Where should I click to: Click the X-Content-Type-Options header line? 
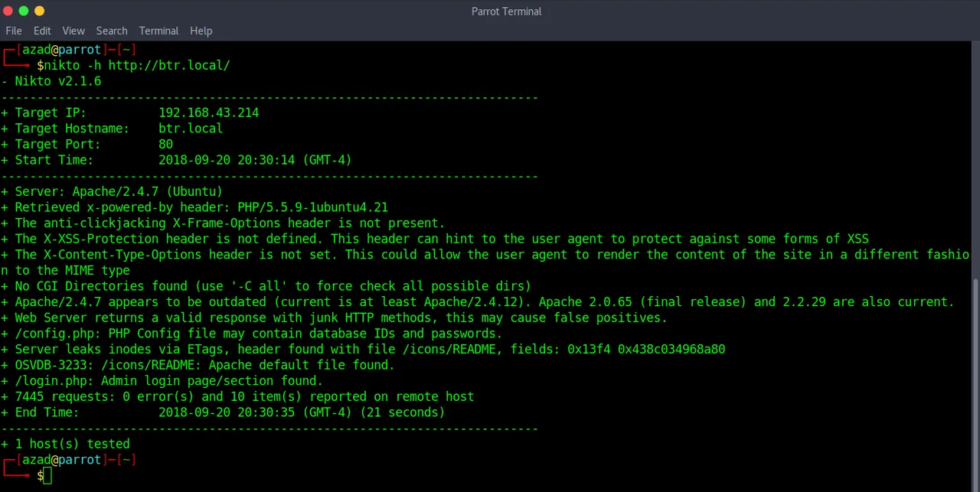(485, 262)
